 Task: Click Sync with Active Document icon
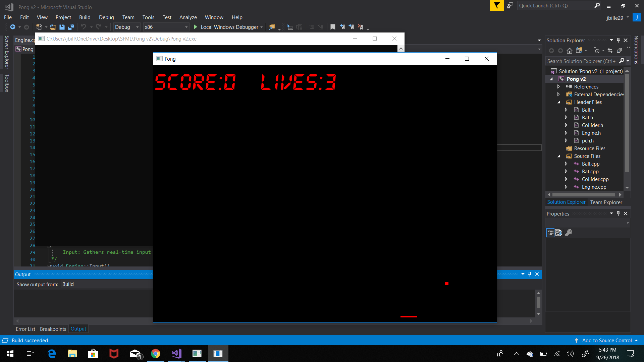pos(610,51)
